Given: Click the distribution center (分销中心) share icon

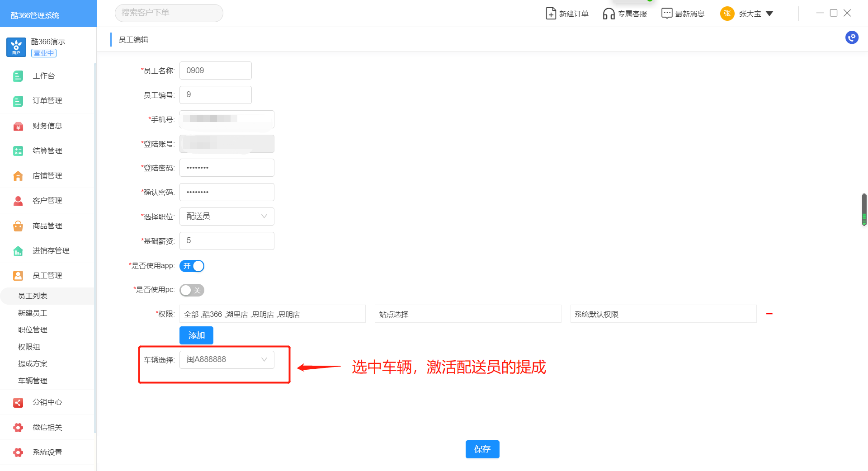Looking at the screenshot, I should (x=18, y=402).
